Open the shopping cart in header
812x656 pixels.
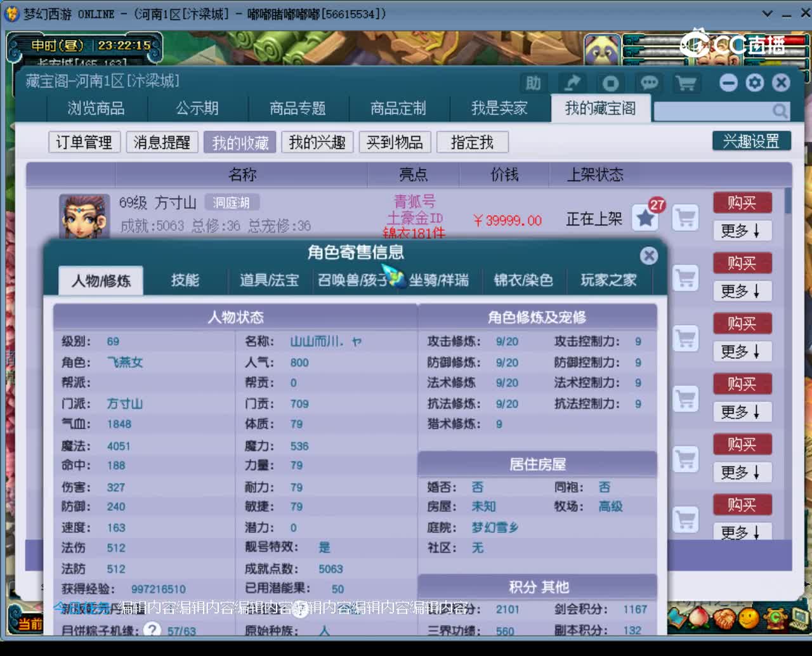[x=686, y=83]
